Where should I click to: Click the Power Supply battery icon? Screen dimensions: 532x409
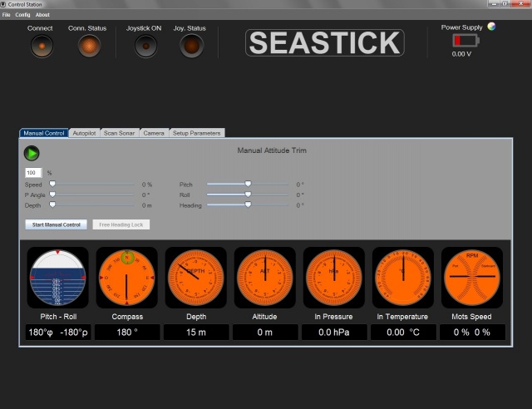[461, 41]
